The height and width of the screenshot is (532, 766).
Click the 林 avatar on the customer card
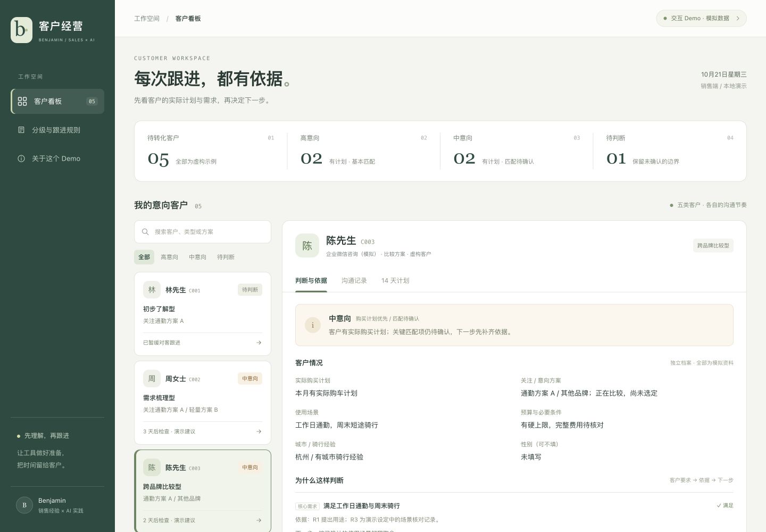(x=152, y=290)
